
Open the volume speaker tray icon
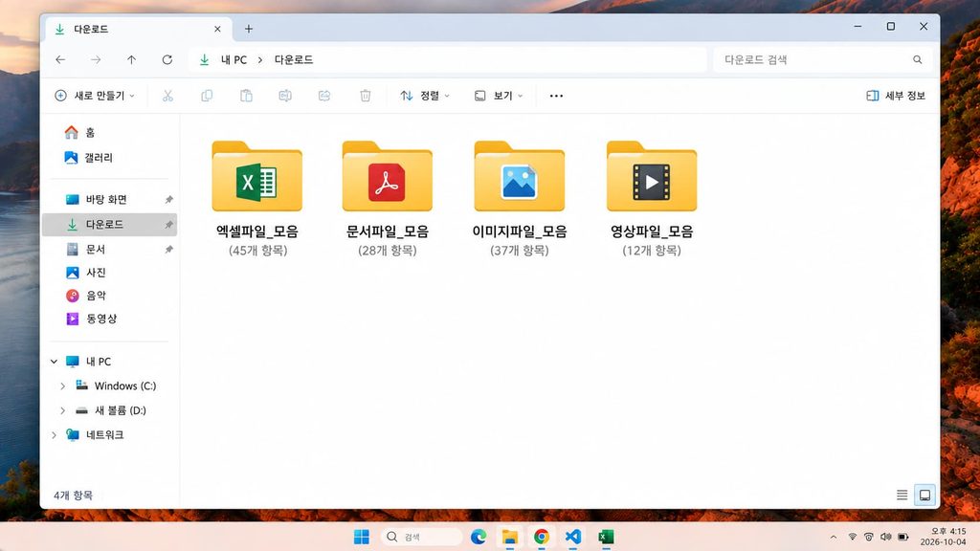885,537
